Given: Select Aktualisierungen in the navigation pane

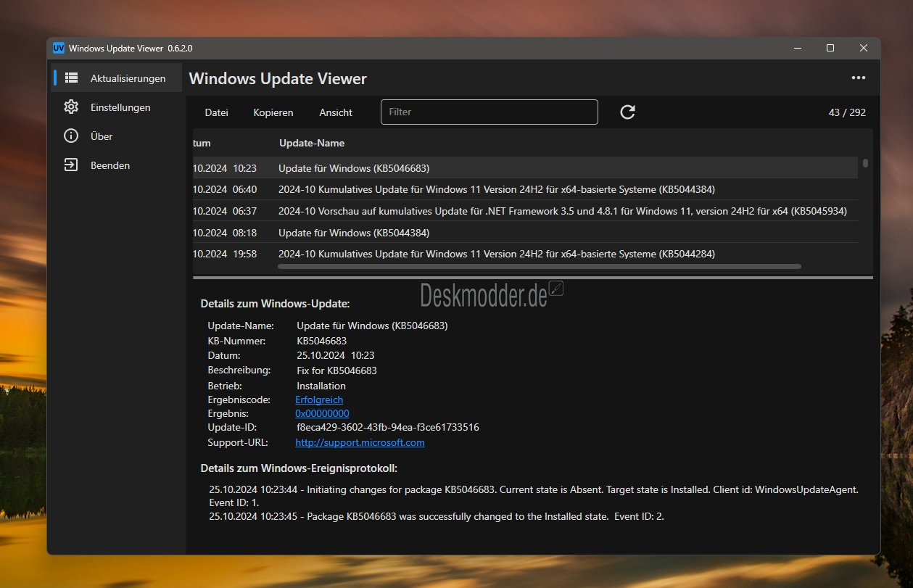Looking at the screenshot, I should 117,78.
